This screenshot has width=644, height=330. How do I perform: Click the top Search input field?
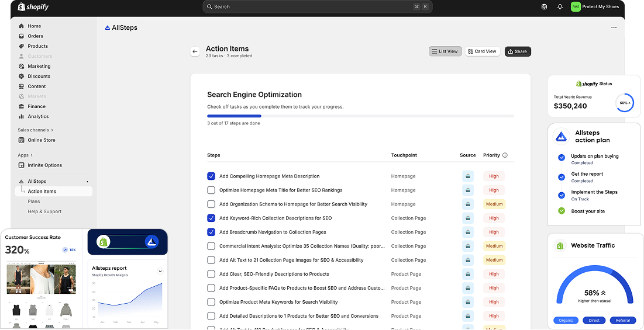coord(316,7)
